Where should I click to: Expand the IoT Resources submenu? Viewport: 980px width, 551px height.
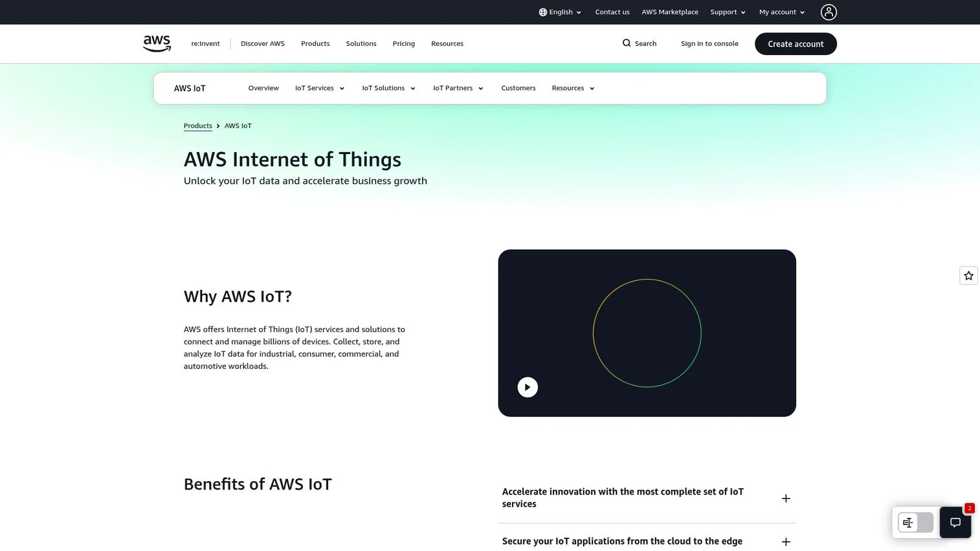pos(573,88)
